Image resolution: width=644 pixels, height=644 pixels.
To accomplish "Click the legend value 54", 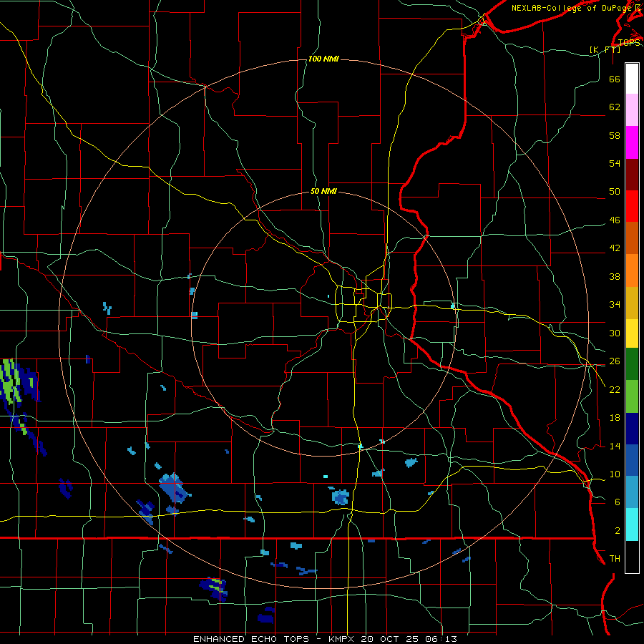I will tap(615, 163).
